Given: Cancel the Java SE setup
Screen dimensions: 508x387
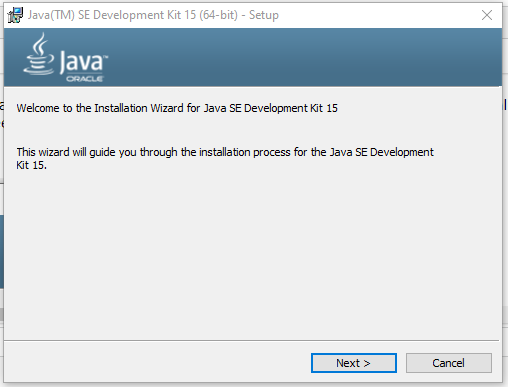Looking at the screenshot, I should [x=448, y=363].
